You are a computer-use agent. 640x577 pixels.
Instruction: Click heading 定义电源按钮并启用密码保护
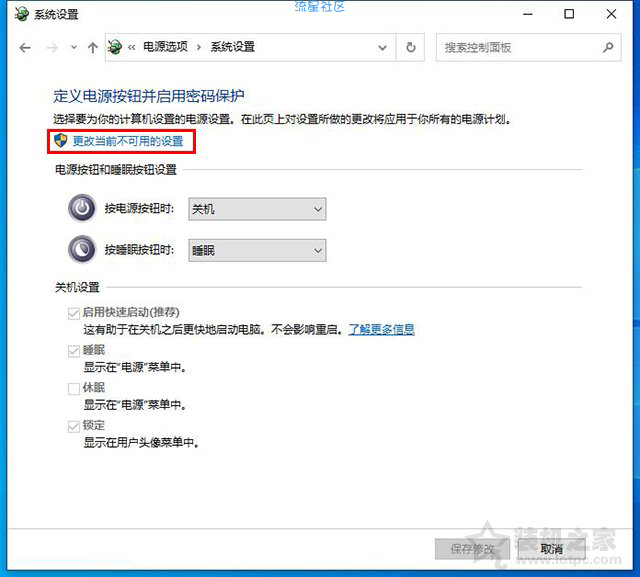point(149,96)
